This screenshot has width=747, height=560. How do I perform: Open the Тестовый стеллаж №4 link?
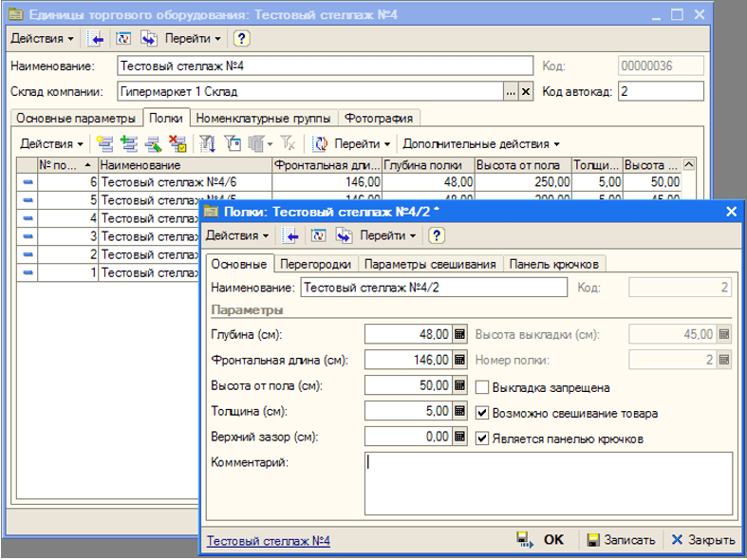(269, 541)
